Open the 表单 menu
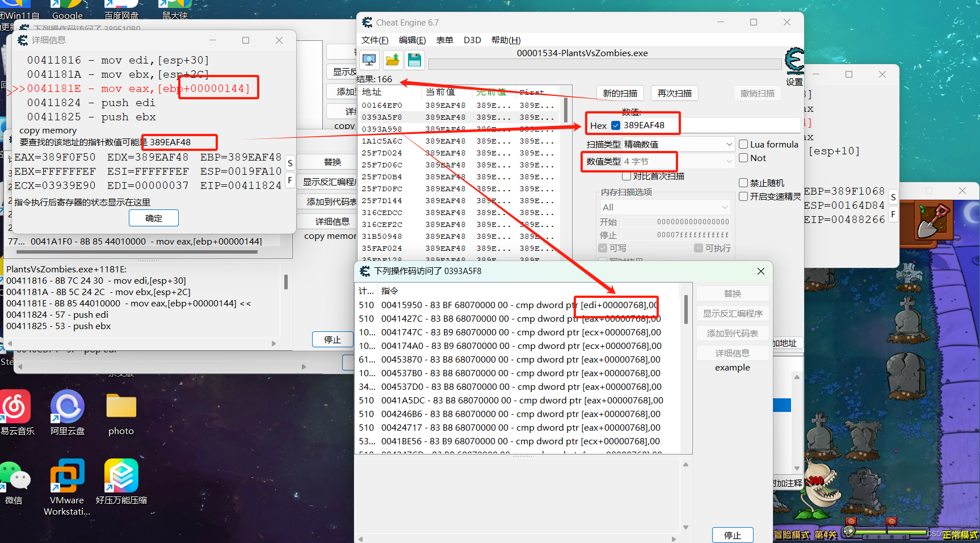The width and height of the screenshot is (980, 543). tap(444, 40)
